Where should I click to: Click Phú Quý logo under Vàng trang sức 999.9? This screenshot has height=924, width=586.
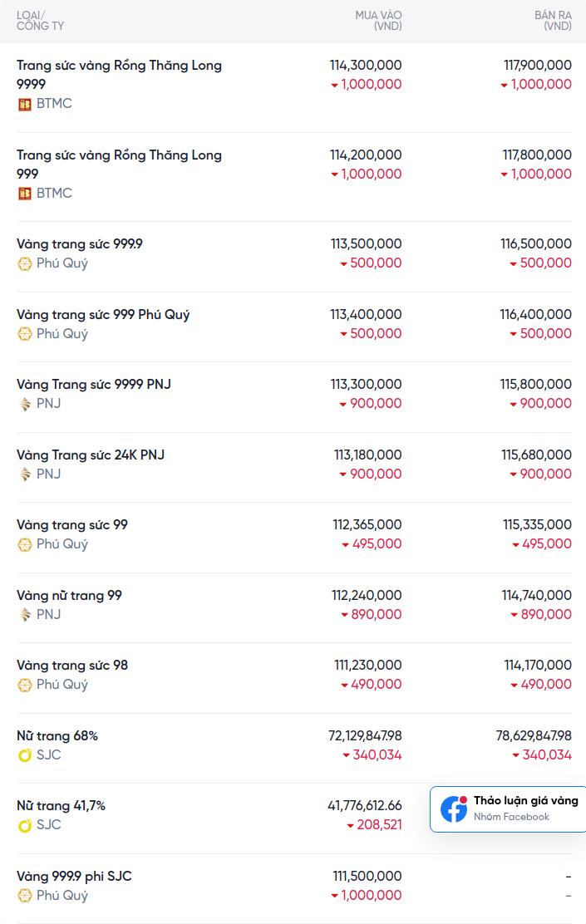click(25, 263)
